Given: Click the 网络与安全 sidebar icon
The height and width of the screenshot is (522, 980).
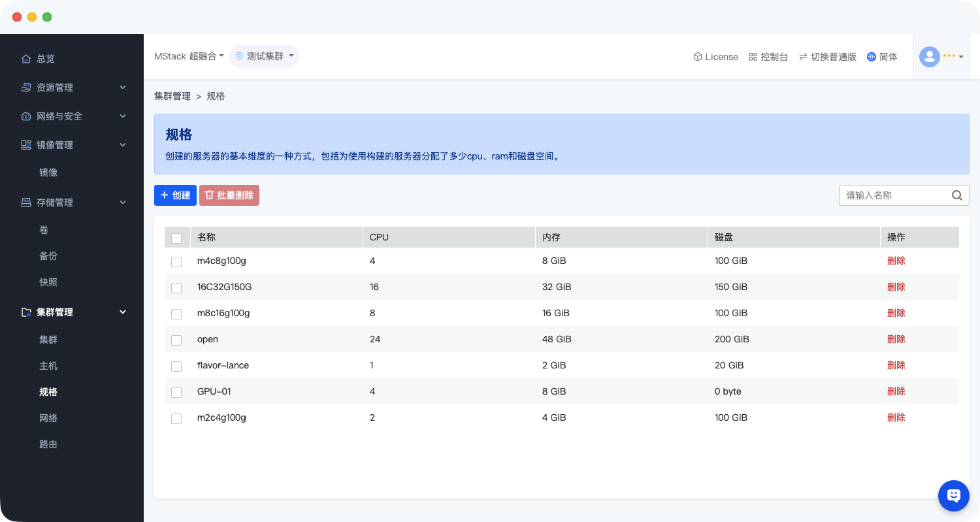Looking at the screenshot, I should click(x=26, y=116).
